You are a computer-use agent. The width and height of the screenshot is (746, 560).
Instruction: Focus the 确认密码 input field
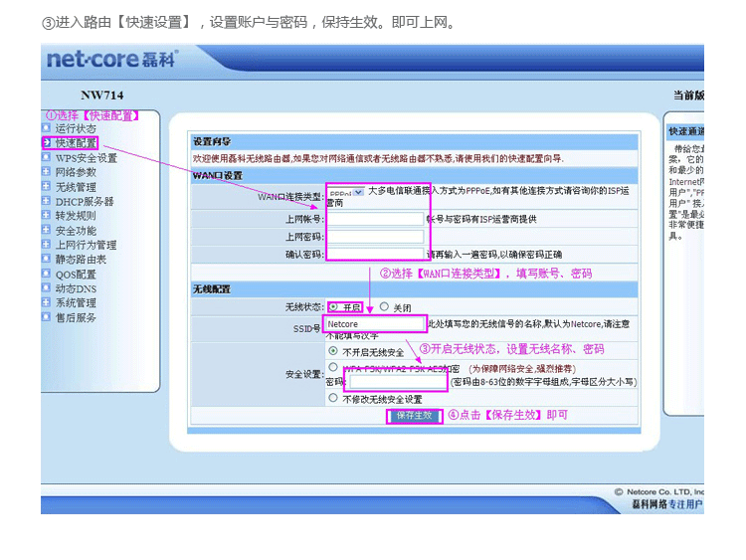(375, 254)
